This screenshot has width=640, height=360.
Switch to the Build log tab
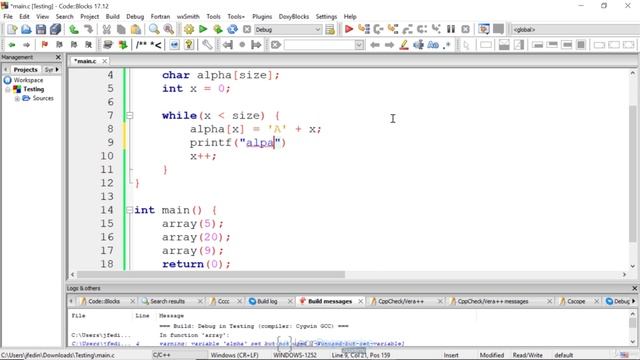pos(267,301)
